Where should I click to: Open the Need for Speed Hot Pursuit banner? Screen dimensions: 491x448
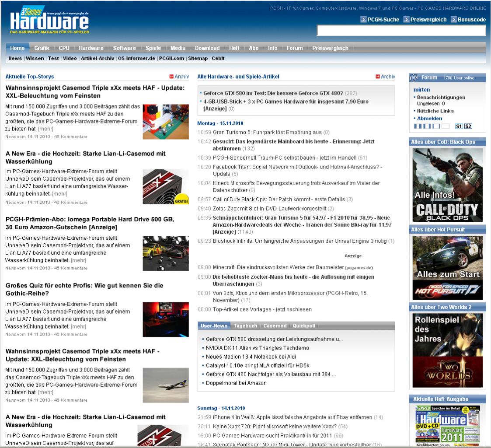(x=447, y=268)
